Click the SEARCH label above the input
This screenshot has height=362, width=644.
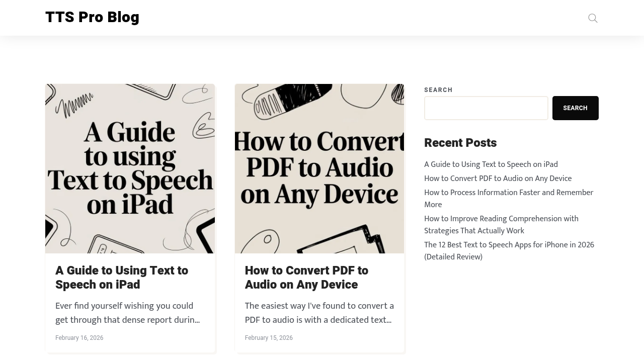[x=438, y=90]
